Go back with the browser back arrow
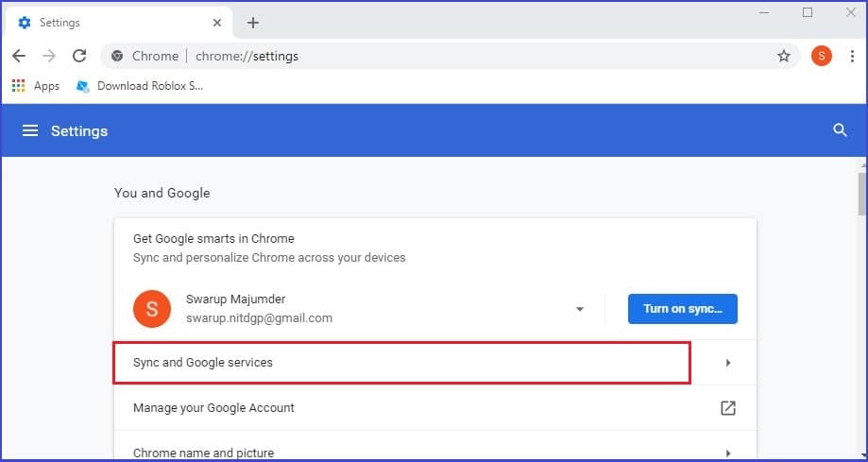 [x=19, y=56]
